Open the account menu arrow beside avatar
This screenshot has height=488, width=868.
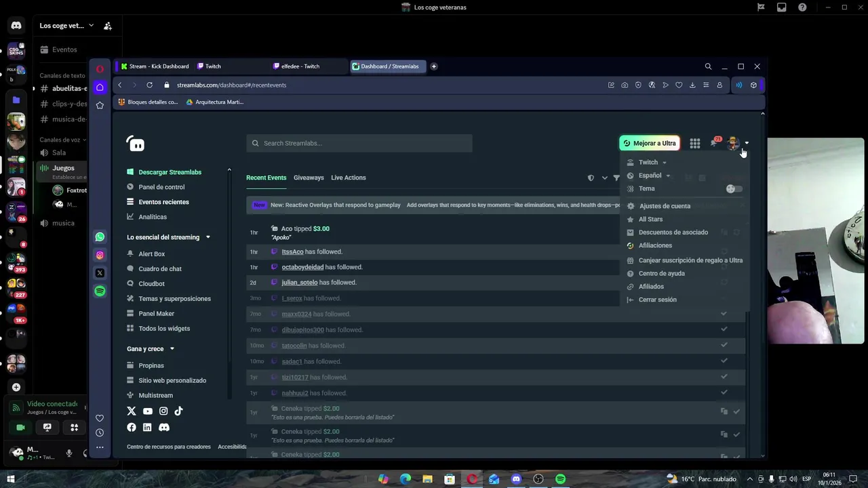747,143
